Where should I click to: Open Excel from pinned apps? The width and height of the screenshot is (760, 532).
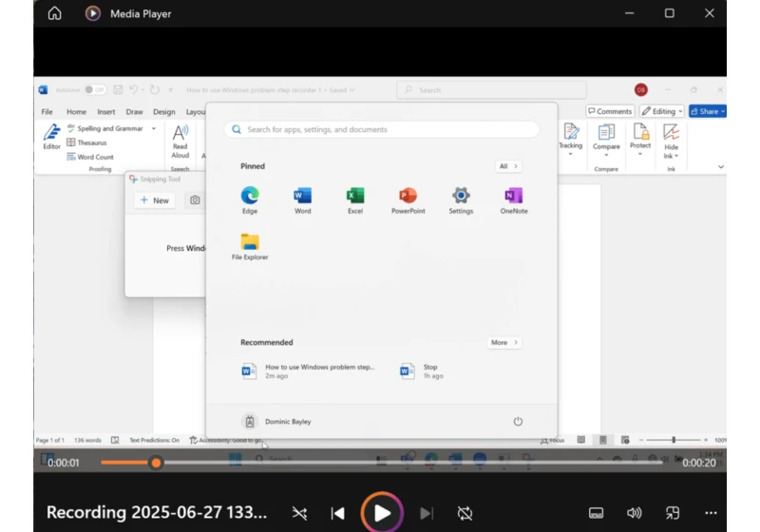(355, 200)
